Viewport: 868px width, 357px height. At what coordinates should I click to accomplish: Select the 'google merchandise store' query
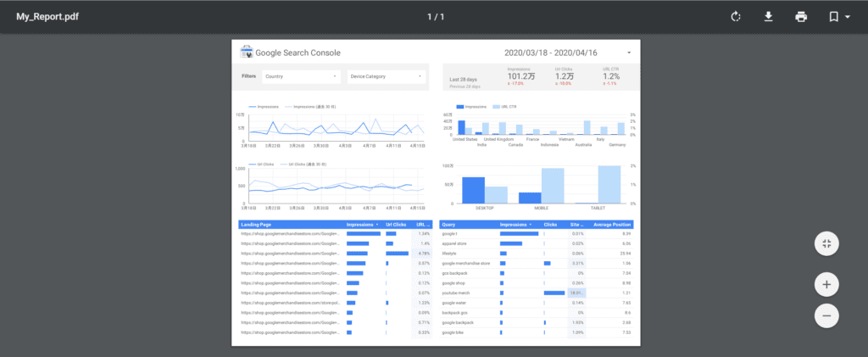tap(537, 264)
